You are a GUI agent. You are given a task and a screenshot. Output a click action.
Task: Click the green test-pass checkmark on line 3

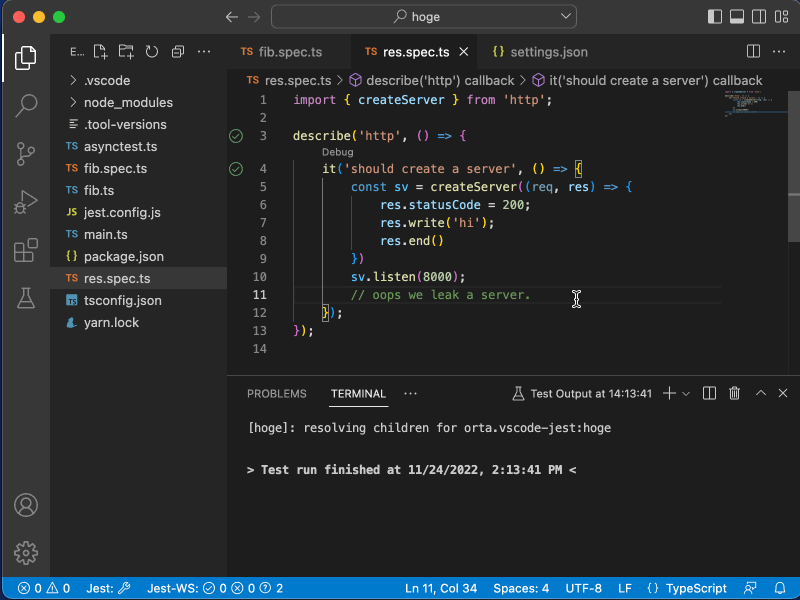tap(235, 135)
